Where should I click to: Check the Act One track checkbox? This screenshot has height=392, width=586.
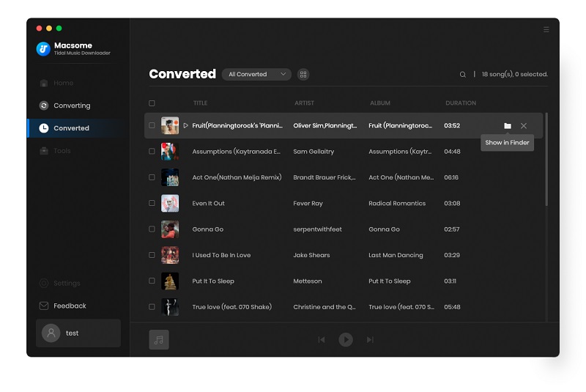point(152,177)
